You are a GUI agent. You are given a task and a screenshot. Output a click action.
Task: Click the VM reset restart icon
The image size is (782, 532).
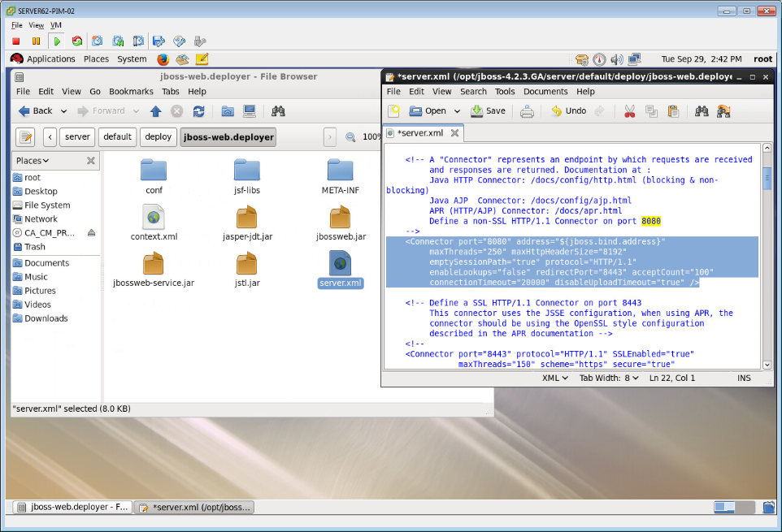[76, 41]
